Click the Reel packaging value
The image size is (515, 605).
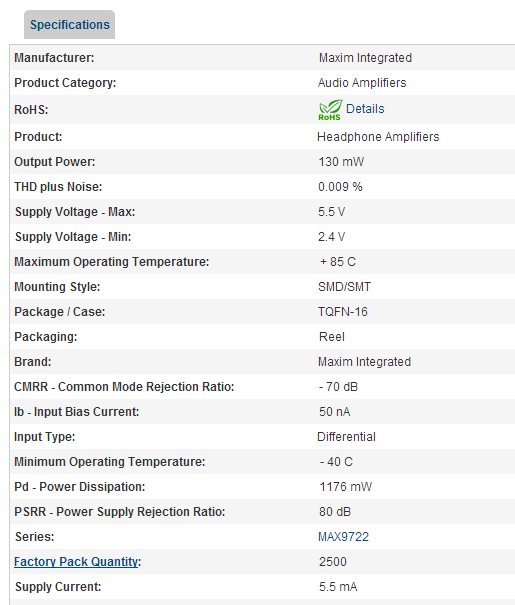(332, 337)
